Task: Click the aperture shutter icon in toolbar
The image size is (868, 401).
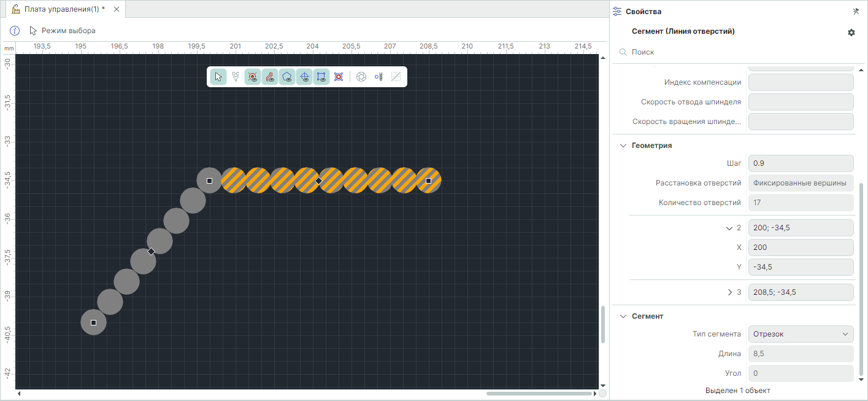Action: point(361,77)
